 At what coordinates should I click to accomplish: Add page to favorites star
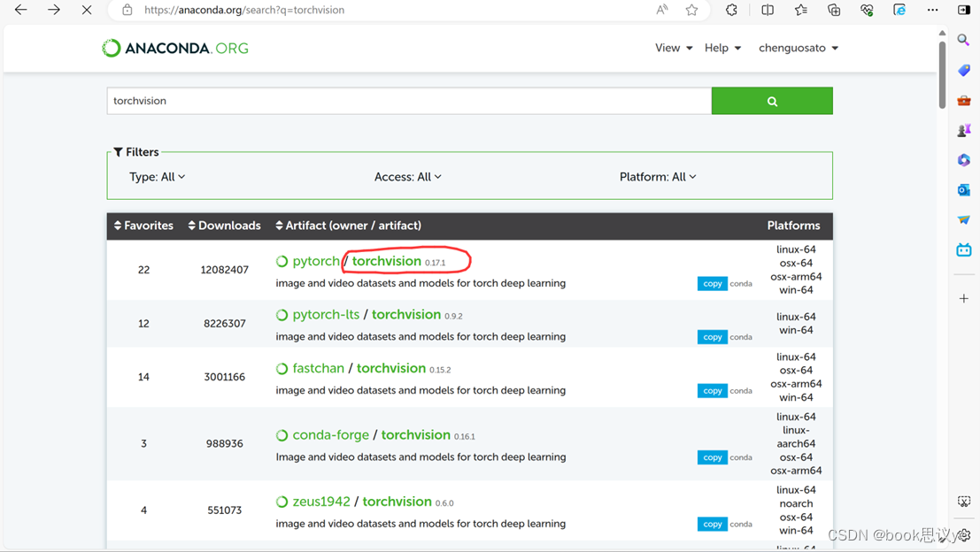point(692,10)
